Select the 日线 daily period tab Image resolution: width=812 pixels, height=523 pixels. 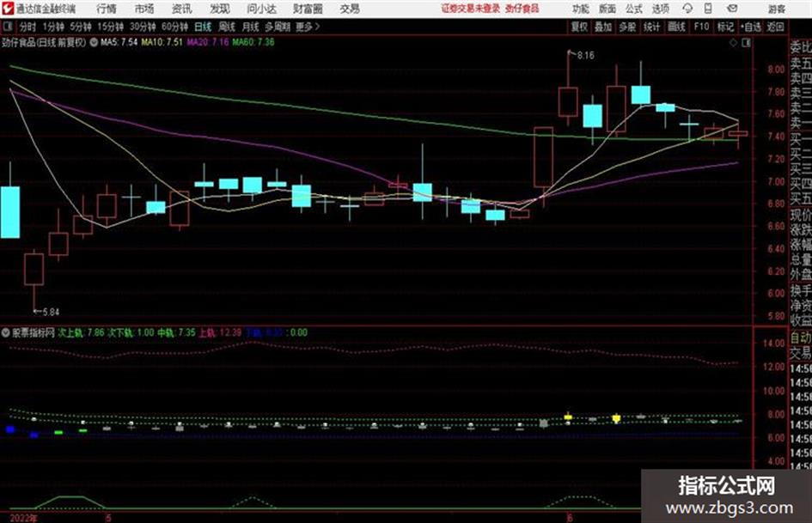(203, 27)
